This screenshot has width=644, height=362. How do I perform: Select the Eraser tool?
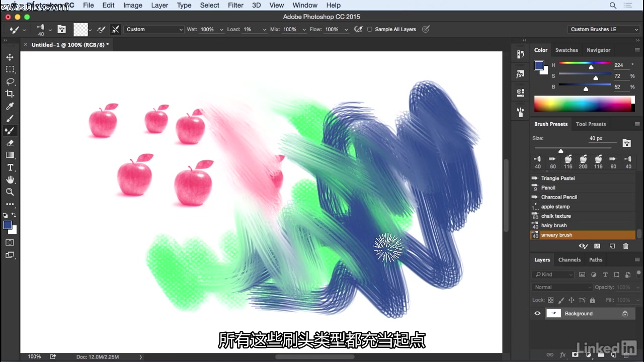[x=10, y=143]
